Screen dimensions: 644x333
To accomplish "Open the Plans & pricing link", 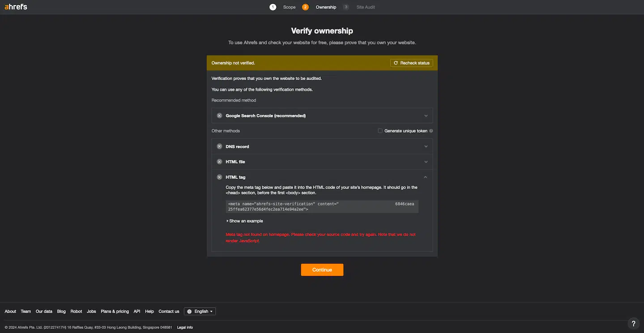I will pos(115,311).
